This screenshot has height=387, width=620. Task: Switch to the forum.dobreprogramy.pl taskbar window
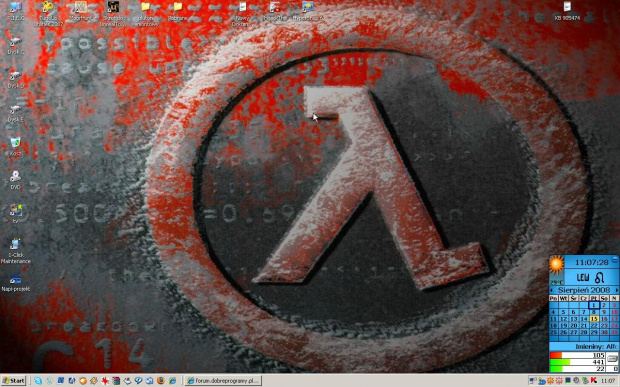(223, 381)
